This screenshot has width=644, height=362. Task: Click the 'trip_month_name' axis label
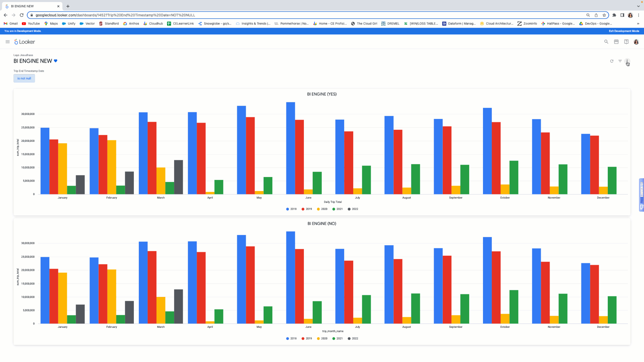click(333, 331)
